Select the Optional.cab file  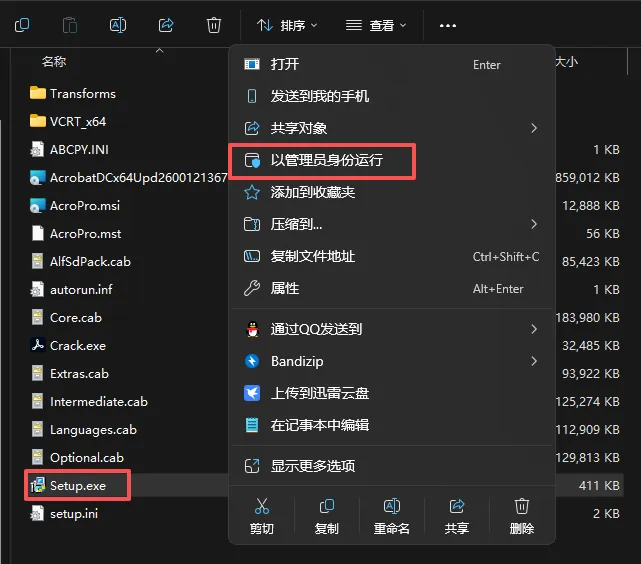point(77,458)
